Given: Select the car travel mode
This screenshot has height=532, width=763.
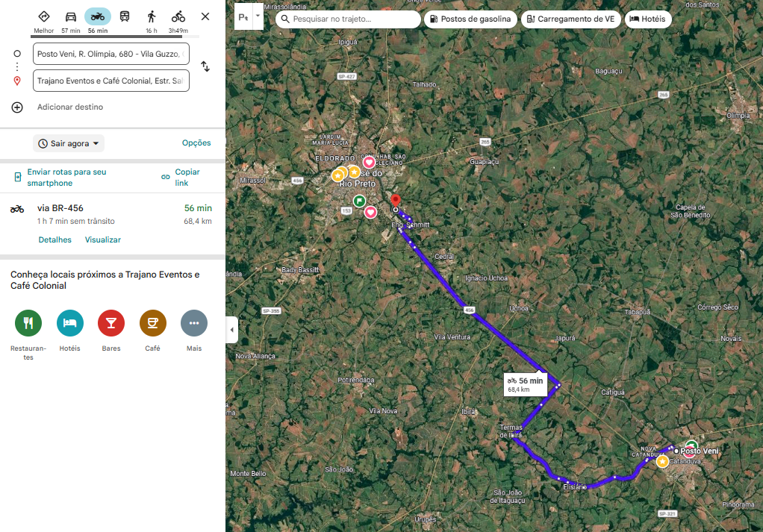Looking at the screenshot, I should pyautogui.click(x=70, y=17).
